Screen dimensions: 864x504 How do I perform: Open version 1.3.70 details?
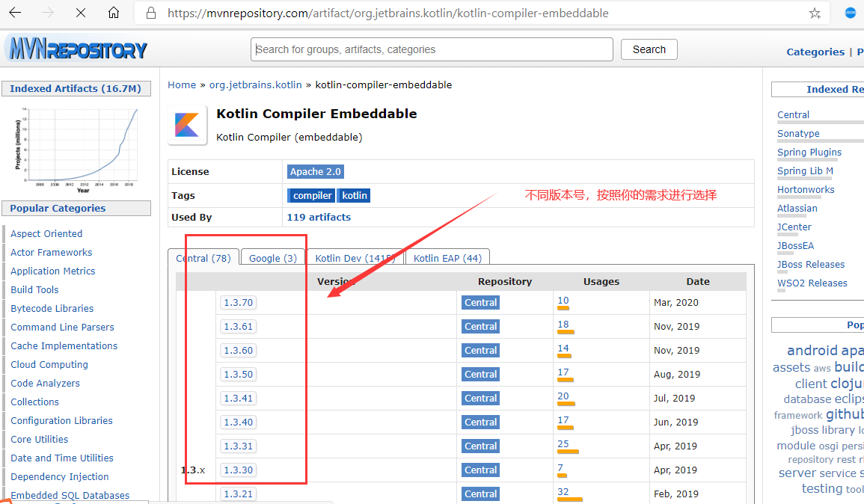pyautogui.click(x=238, y=302)
